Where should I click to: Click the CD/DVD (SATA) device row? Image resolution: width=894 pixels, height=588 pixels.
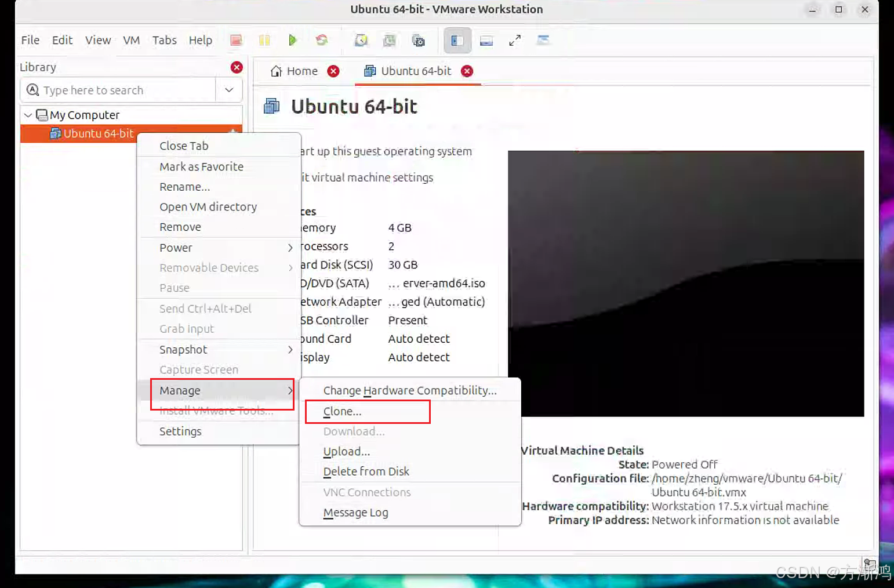tap(394, 284)
